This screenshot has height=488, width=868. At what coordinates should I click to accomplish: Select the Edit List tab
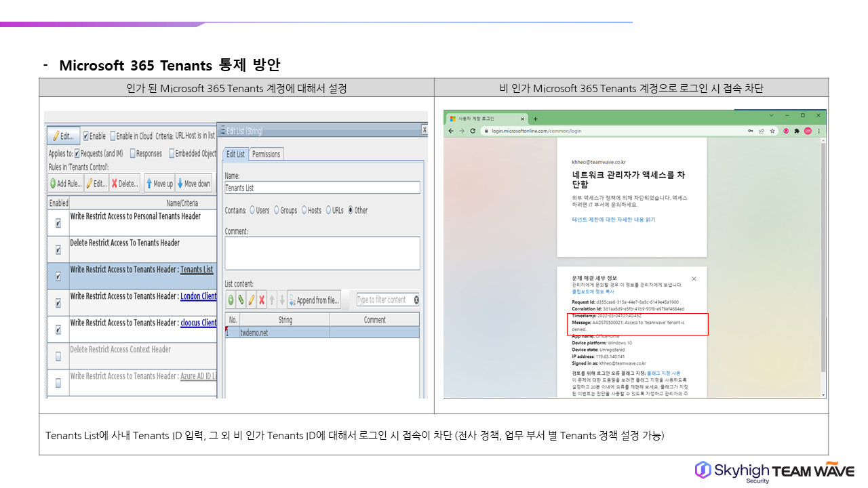235,154
